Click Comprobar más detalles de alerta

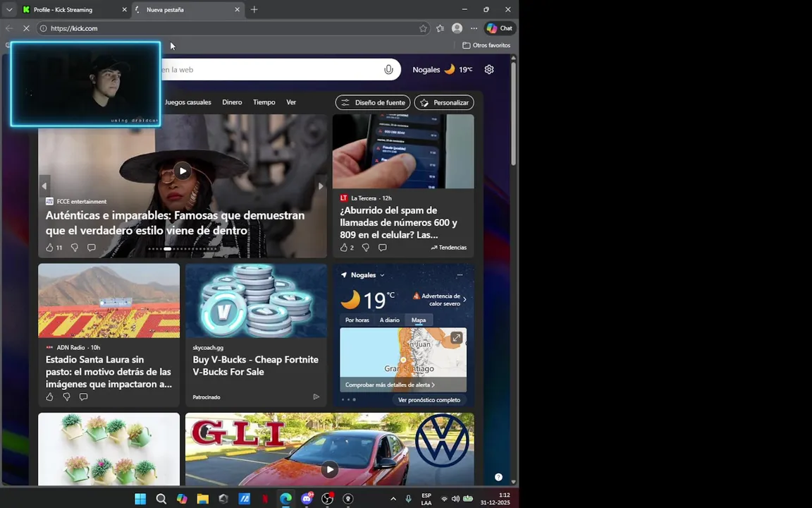(x=390, y=385)
